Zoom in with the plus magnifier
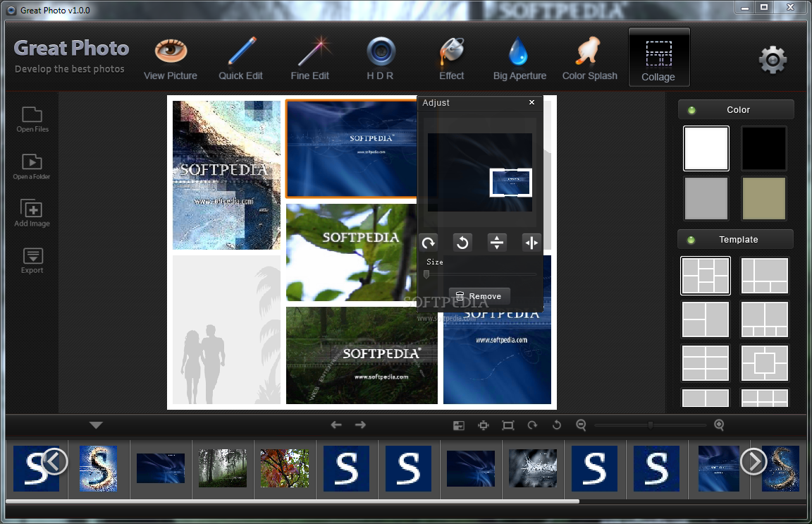 click(719, 425)
